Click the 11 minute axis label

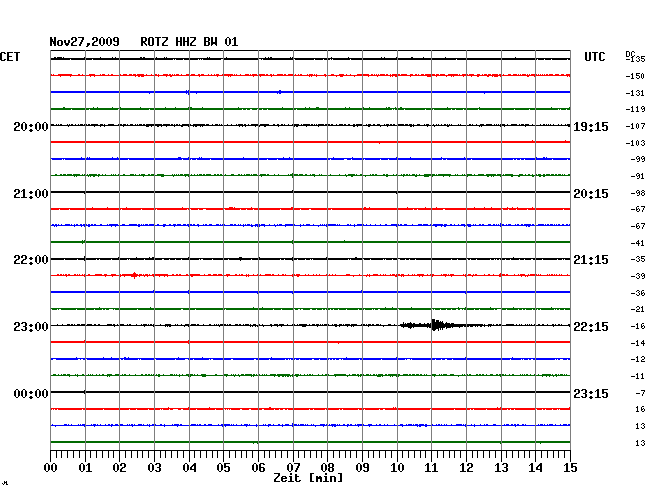[x=431, y=468]
